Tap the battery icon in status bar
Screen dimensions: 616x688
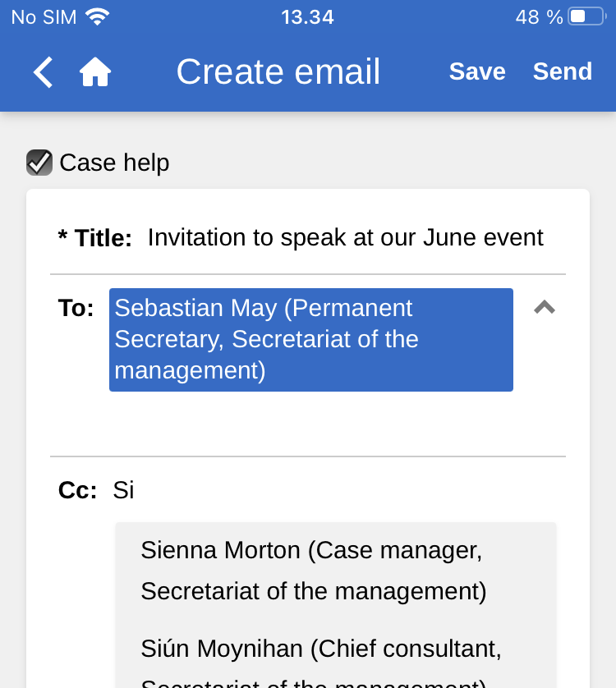click(x=586, y=16)
